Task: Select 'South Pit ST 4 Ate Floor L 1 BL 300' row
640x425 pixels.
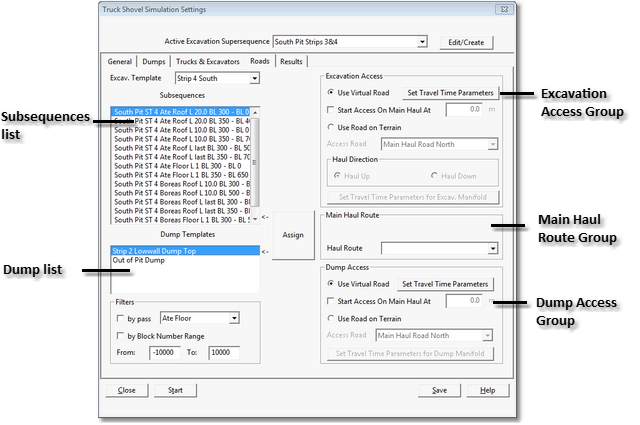Action: (181, 166)
